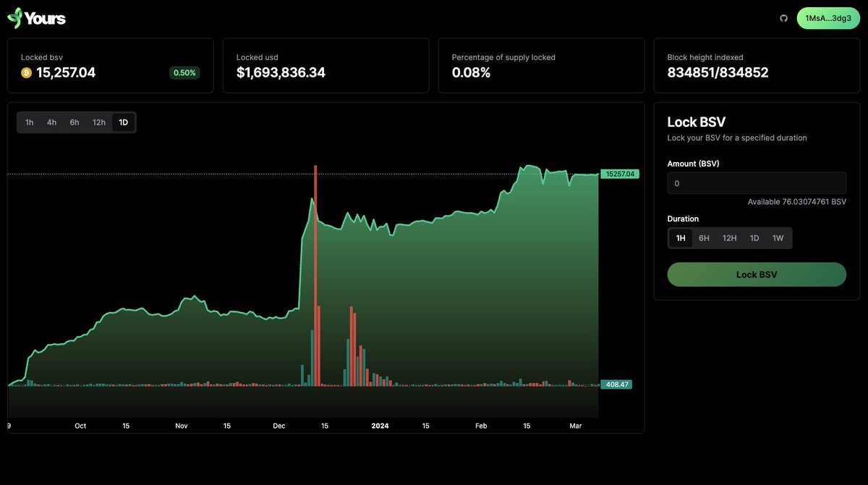Viewport: 868px width, 485px height.
Task: Click the 'Locked usd' label
Action: tap(258, 57)
